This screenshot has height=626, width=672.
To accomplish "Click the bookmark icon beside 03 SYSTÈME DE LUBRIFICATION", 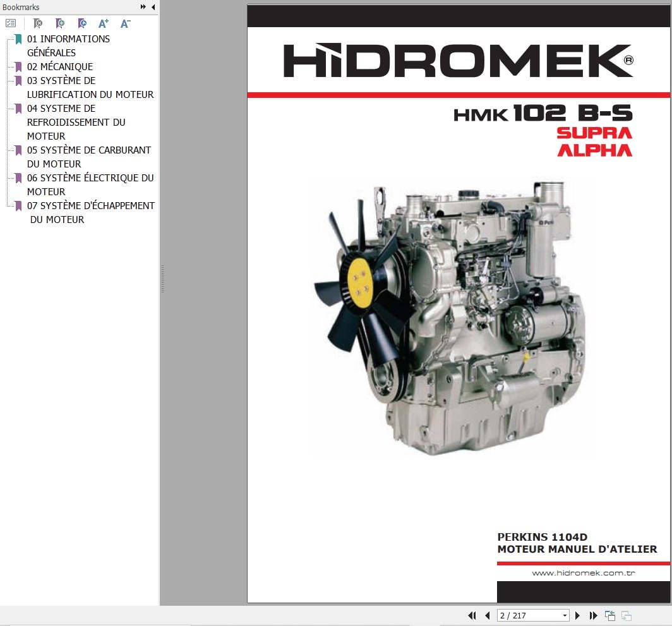I will click(x=18, y=81).
